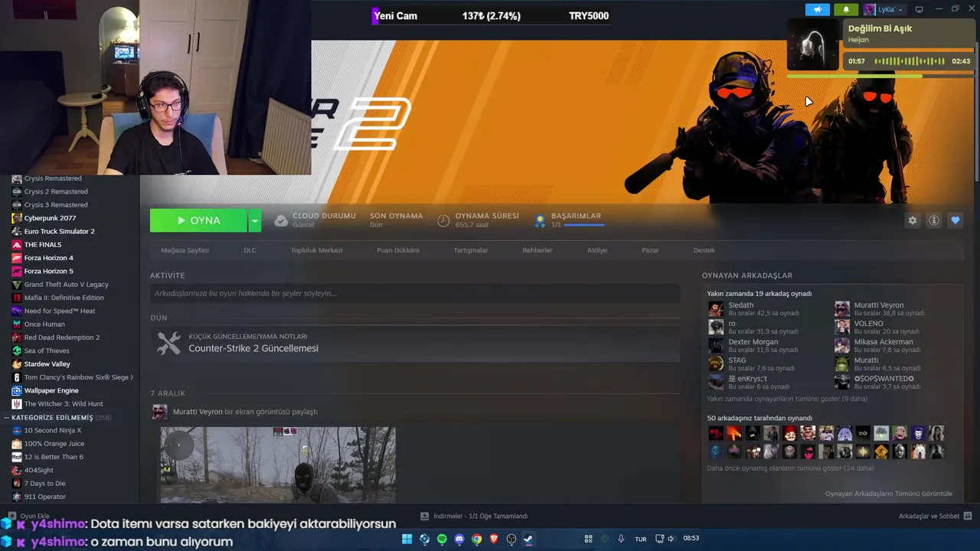
Task: Select Red Dead Redemption 2 in library
Action: [x=62, y=337]
